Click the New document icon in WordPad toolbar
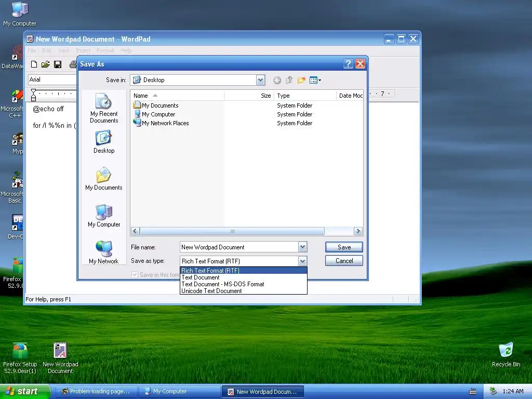 (34, 64)
